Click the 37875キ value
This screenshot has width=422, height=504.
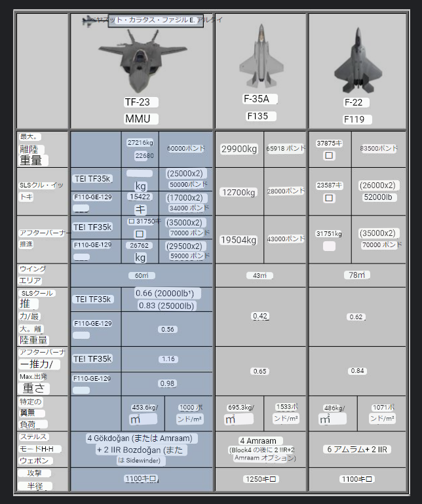(329, 143)
